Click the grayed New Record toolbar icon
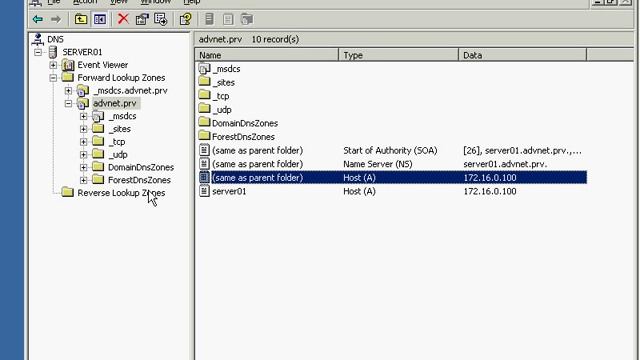Image resolution: width=640 pixels, height=360 pixels. (228, 19)
